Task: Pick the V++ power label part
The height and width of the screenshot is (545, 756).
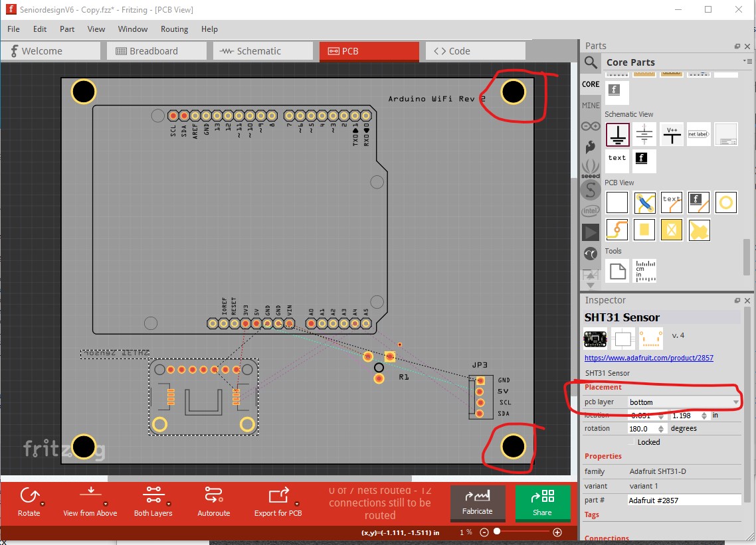Action: pyautogui.click(x=672, y=135)
